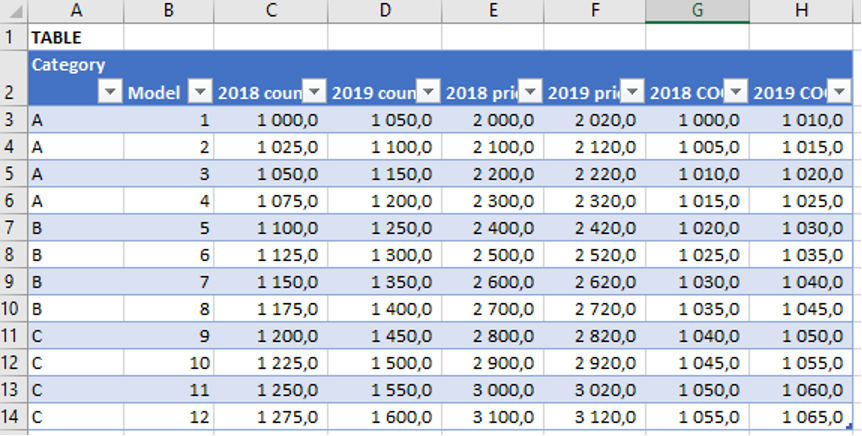Select the cell containing 2 500,0
This screenshot has width=862, height=436.
[x=493, y=255]
